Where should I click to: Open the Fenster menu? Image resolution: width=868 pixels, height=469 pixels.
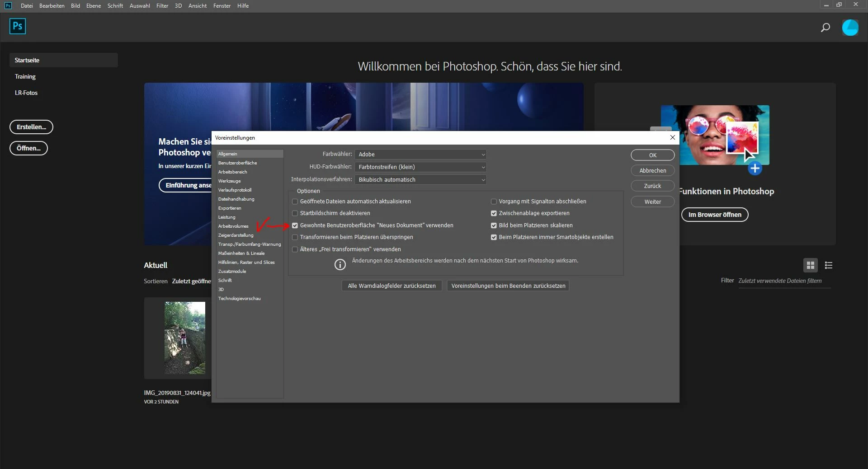tap(222, 6)
